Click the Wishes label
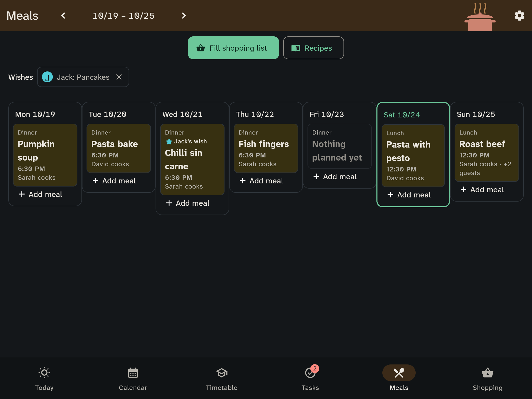This screenshot has height=399, width=532. (x=21, y=77)
